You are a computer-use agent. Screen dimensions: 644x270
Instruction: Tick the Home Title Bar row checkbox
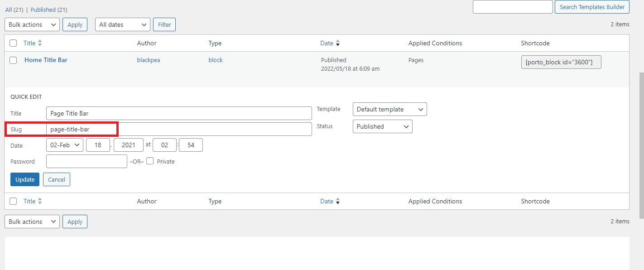coord(13,60)
